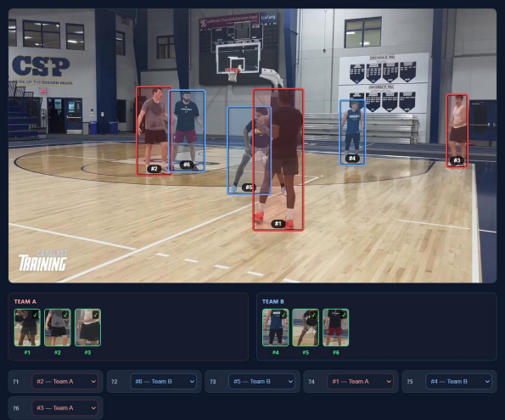Image resolution: width=505 pixels, height=420 pixels.
Task: Toggle the green checkmark on thumbnail #3
Action: pos(96,315)
